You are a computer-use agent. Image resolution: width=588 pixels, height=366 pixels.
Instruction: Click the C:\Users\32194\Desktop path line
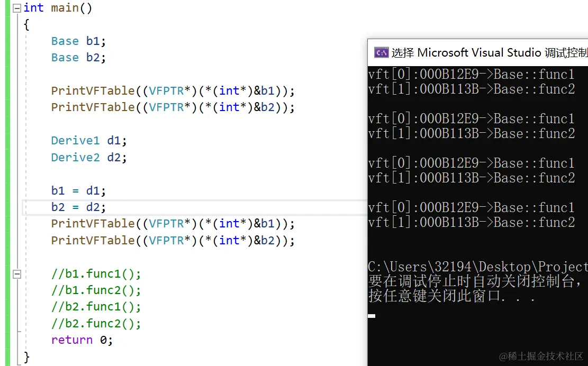coord(478,267)
